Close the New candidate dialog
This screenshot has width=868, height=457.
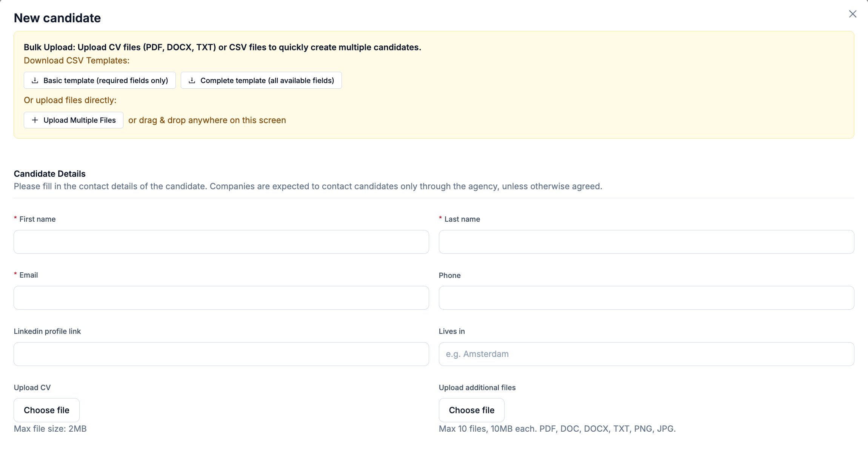pos(853,14)
